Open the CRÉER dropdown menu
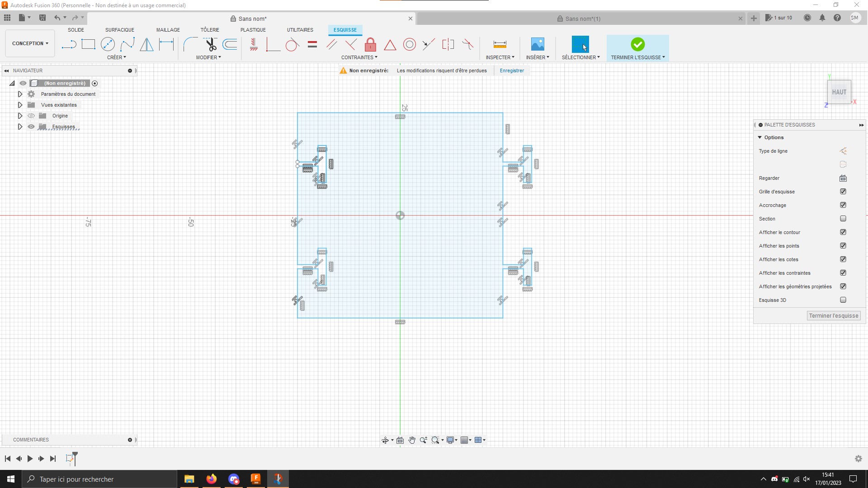Viewport: 868px width, 488px height. [x=117, y=57]
